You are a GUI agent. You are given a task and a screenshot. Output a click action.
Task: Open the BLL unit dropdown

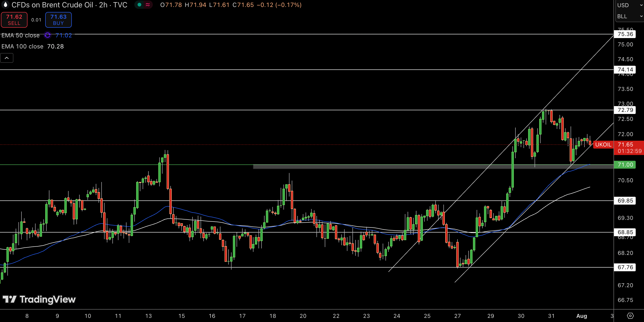coord(629,16)
